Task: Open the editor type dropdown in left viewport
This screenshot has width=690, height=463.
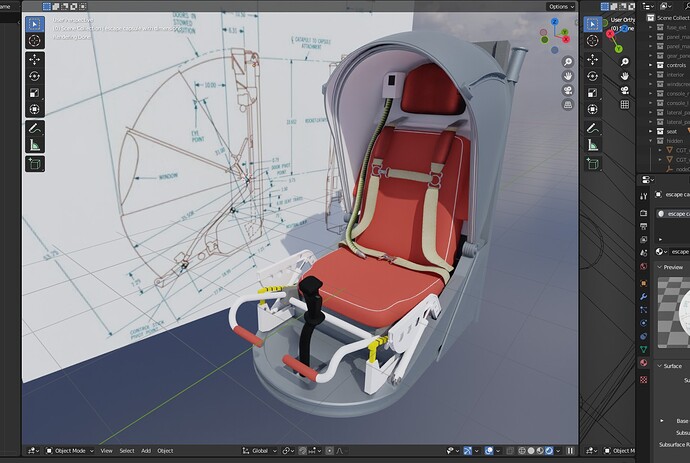Action: (x=33, y=451)
